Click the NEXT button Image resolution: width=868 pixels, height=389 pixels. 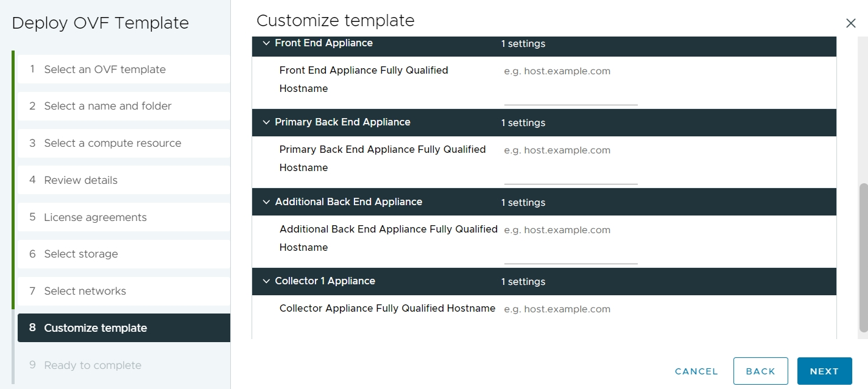tap(824, 371)
